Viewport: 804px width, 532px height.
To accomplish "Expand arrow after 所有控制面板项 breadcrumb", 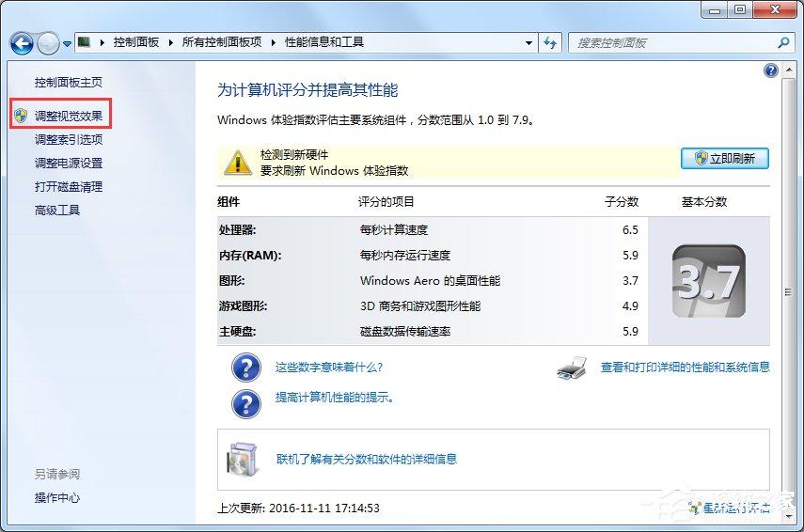I will click(x=274, y=42).
